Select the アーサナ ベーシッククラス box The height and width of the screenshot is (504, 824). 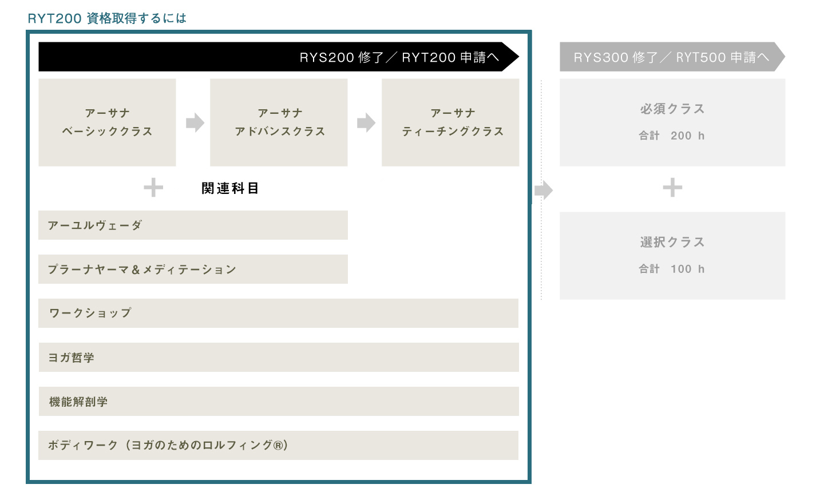pyautogui.click(x=107, y=122)
